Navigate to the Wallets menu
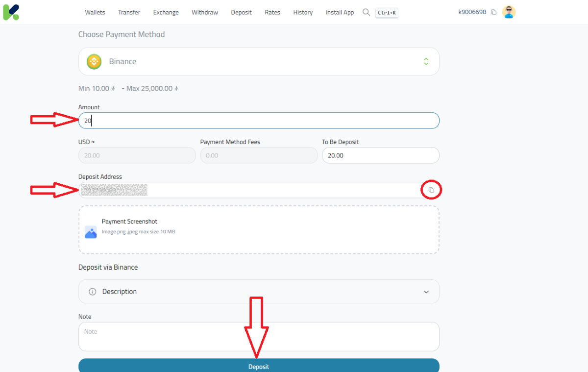Image resolution: width=588 pixels, height=372 pixels. [x=95, y=12]
